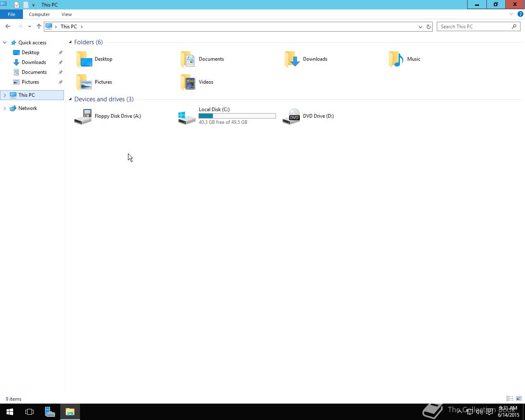The width and height of the screenshot is (525, 420).
Task: Collapse the Devices and drives group
Action: (70, 99)
